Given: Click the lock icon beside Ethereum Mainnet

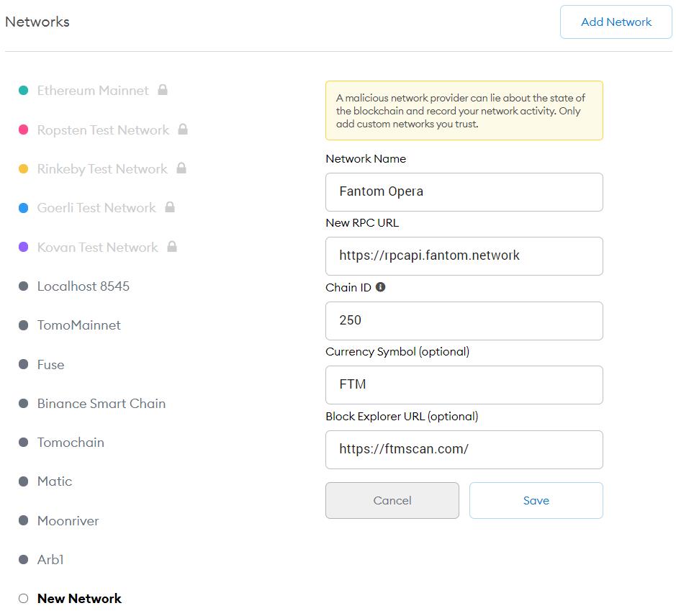Looking at the screenshot, I should [x=163, y=90].
